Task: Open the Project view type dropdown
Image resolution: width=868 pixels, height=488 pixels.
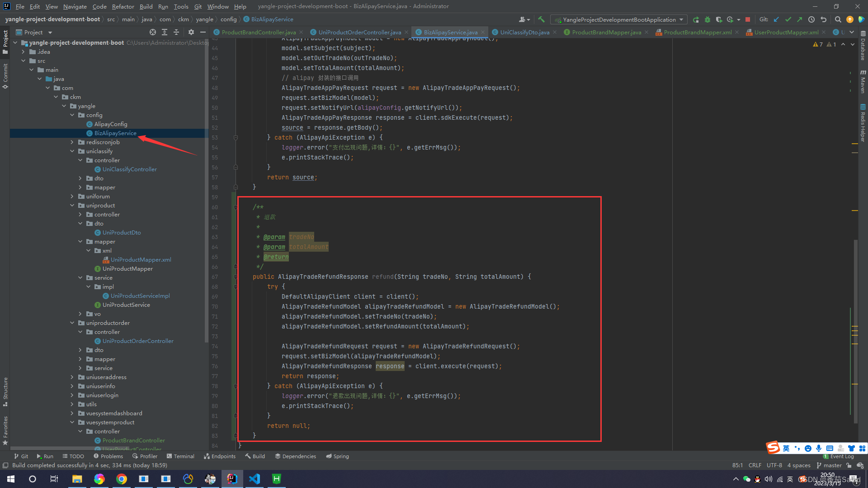Action: (34, 32)
